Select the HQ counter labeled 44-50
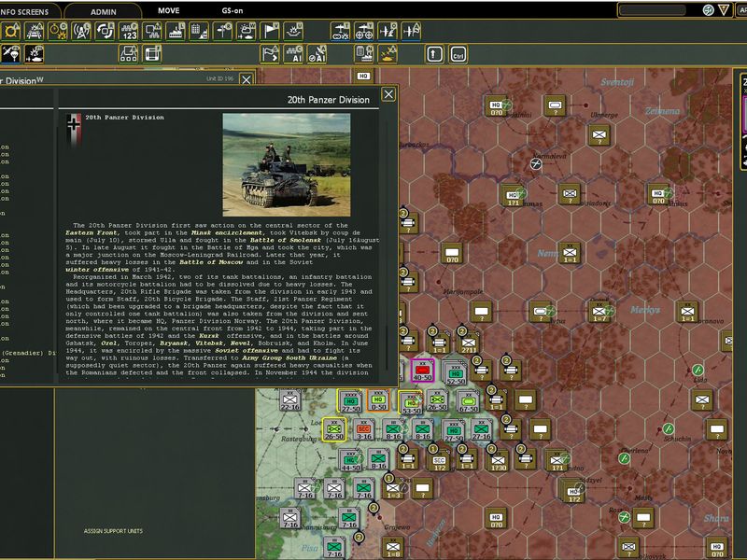The image size is (747, 560). (x=350, y=460)
